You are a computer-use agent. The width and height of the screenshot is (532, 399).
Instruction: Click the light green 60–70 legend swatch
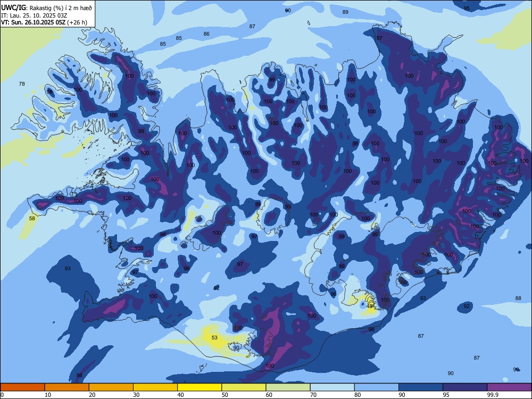point(288,387)
